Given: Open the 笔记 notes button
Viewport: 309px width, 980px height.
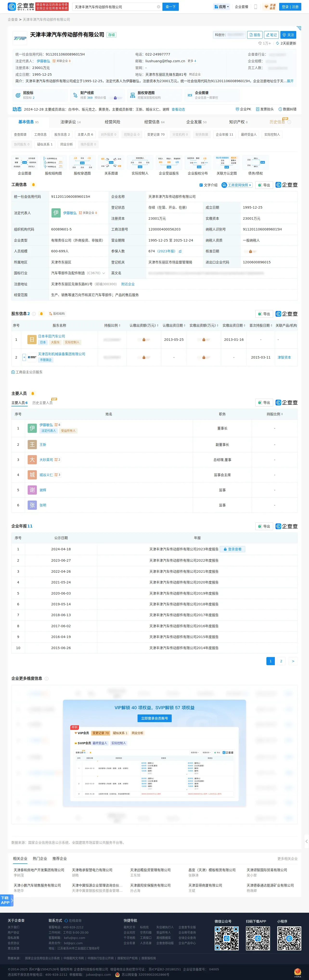Looking at the screenshot, I should [x=272, y=35].
